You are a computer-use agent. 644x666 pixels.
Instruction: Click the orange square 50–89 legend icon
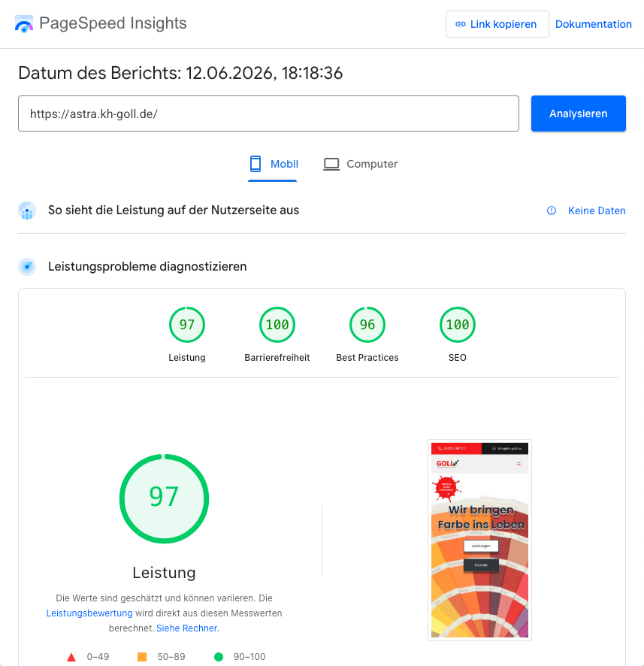click(142, 657)
